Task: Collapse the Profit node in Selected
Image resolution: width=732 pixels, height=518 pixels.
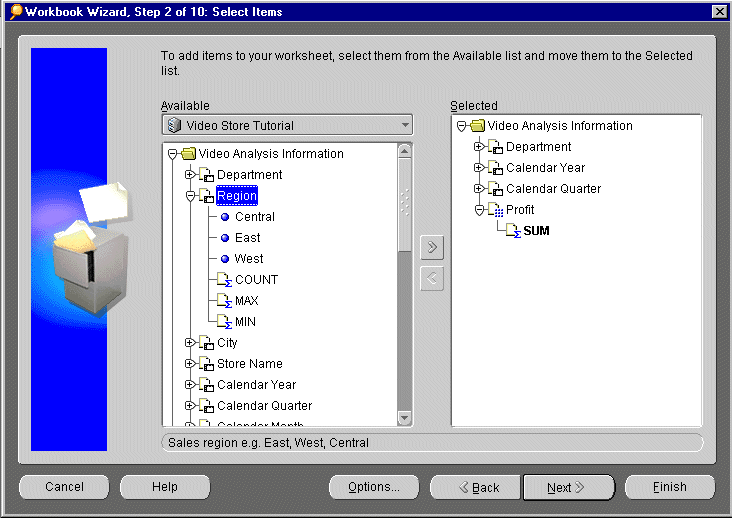Action: pos(479,210)
